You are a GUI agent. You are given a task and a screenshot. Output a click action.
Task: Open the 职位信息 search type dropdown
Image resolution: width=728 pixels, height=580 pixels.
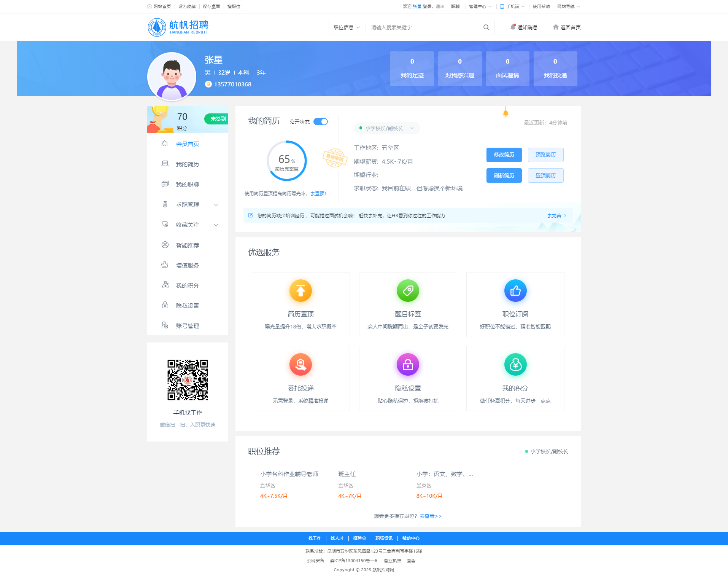pos(347,27)
